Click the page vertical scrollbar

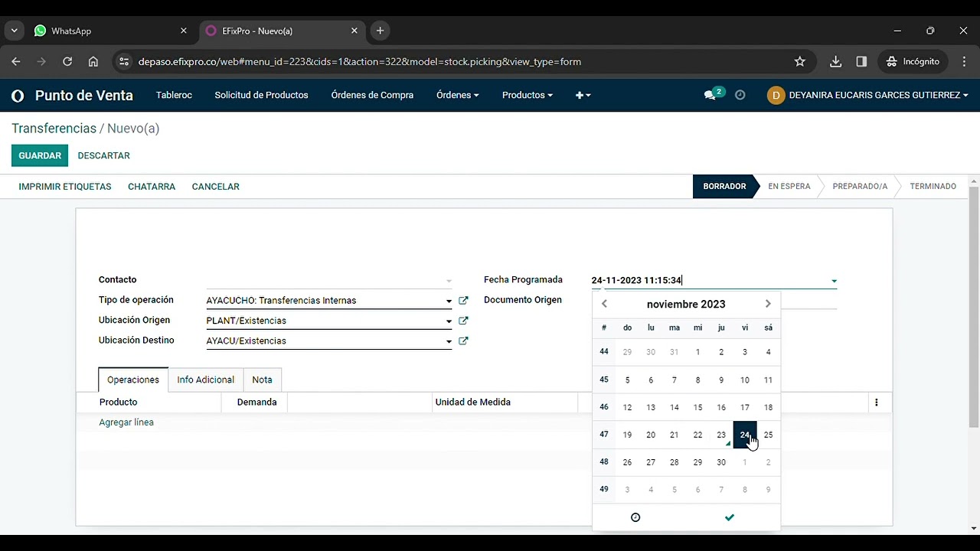[974, 306]
